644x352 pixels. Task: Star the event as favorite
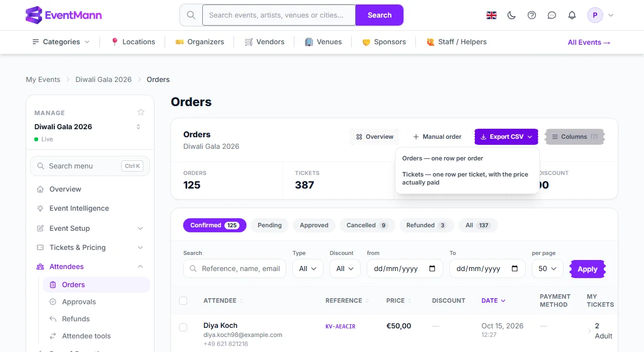tap(141, 112)
